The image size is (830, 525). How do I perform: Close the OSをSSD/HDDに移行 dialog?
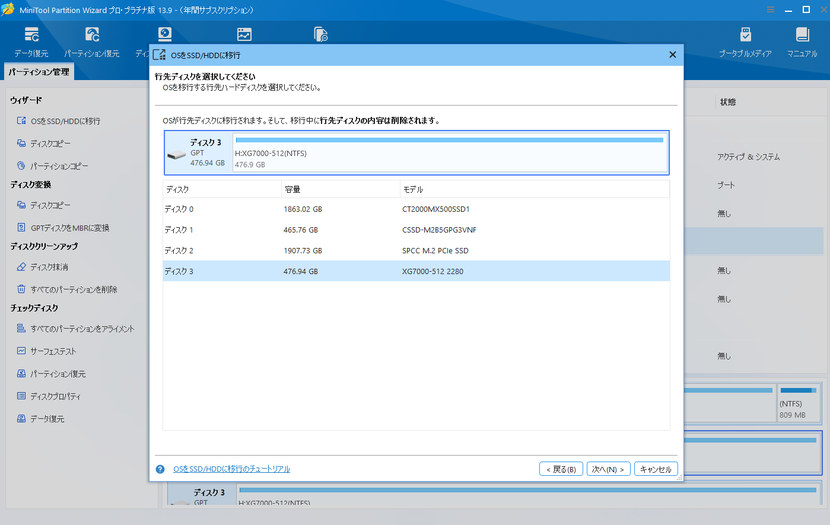coord(672,55)
